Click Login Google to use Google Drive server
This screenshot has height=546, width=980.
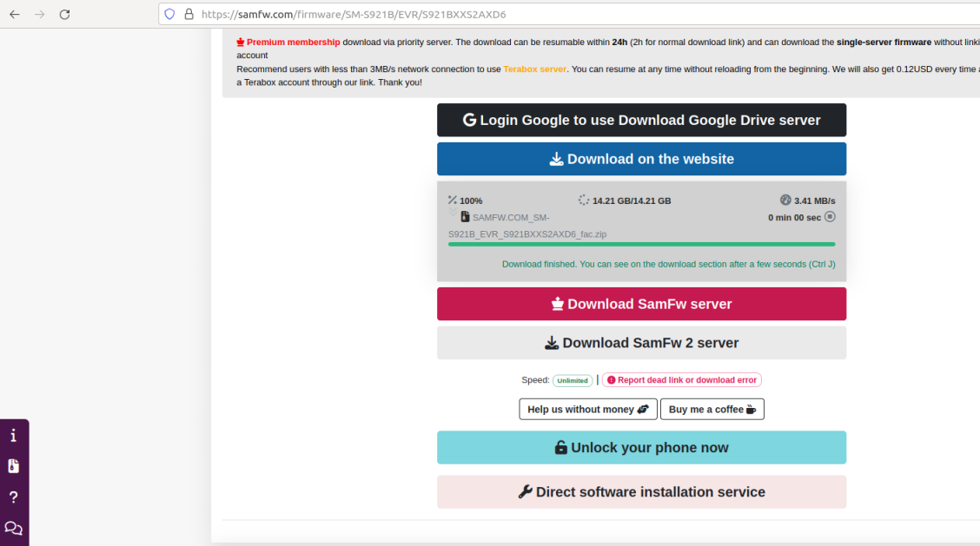(x=641, y=120)
